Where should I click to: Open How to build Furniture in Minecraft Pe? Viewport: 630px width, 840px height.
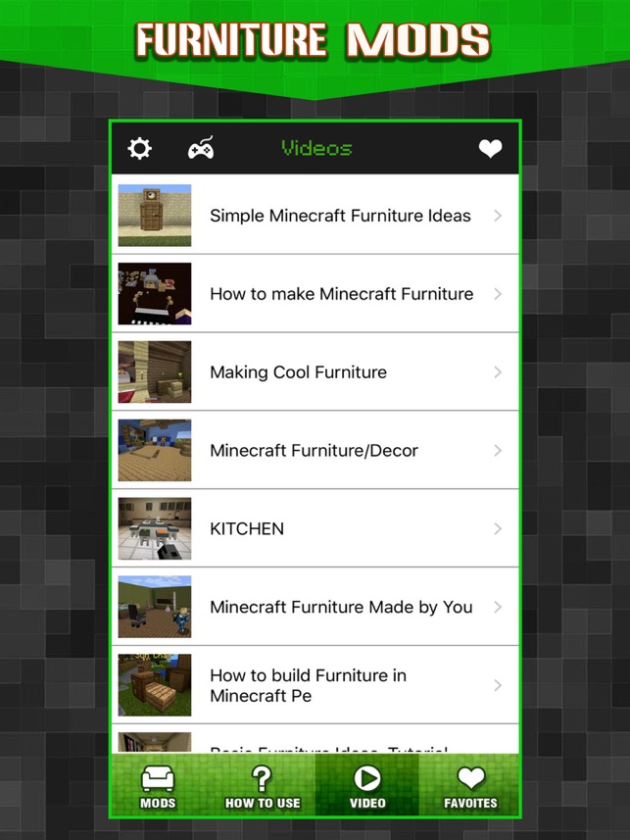pos(315,684)
